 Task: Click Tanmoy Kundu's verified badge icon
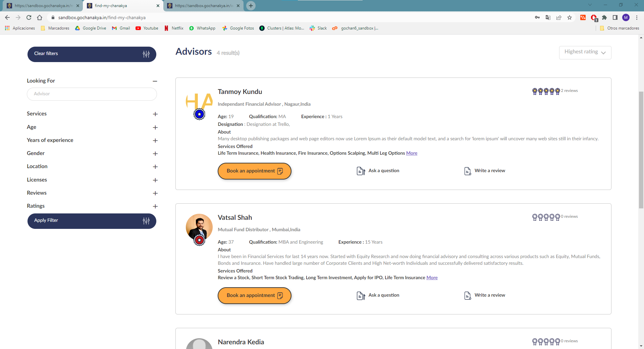tap(199, 114)
